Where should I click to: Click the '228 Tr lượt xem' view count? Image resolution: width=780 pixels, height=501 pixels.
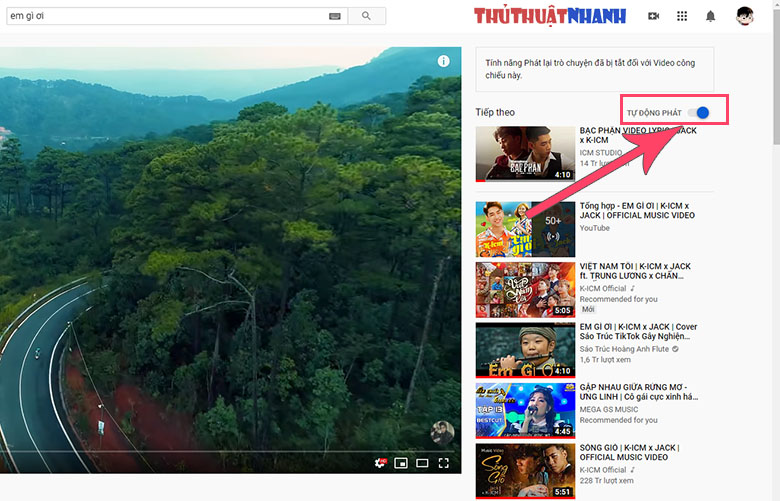coord(606,481)
